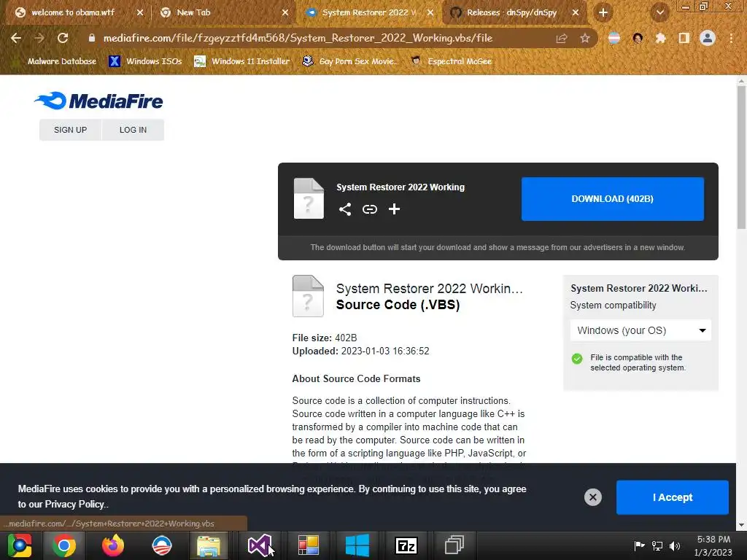The width and height of the screenshot is (747, 560).
Task: Reload the MediaFire page
Action: pos(63,38)
